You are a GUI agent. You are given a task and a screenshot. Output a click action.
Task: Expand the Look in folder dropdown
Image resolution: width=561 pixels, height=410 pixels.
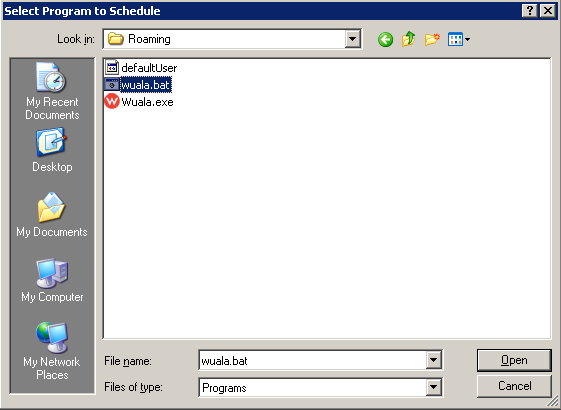[352, 39]
